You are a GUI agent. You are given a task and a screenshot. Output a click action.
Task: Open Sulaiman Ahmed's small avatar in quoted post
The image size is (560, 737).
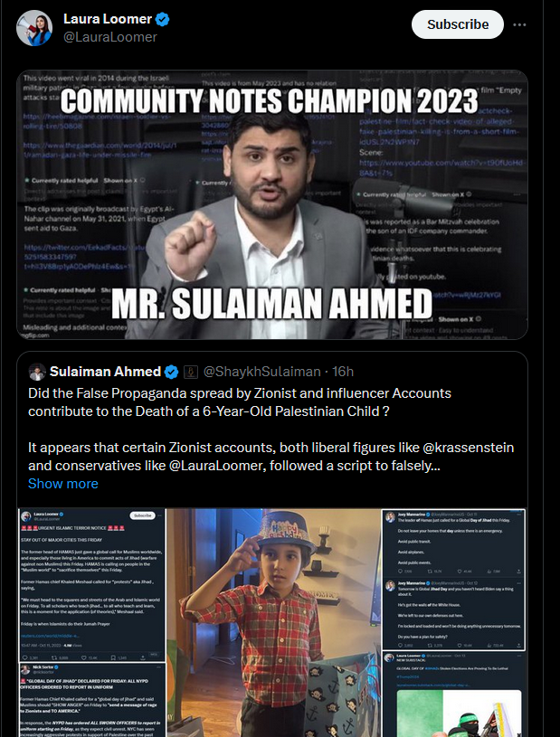(x=37, y=372)
